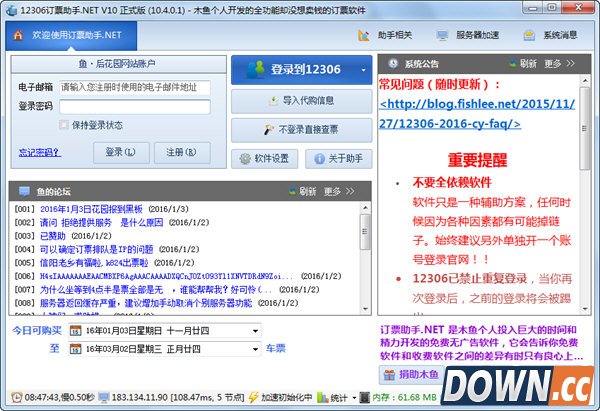The width and height of the screenshot is (600, 411).
Task: Click the 系统公告 scroll down arrow
Action: tap(585, 308)
